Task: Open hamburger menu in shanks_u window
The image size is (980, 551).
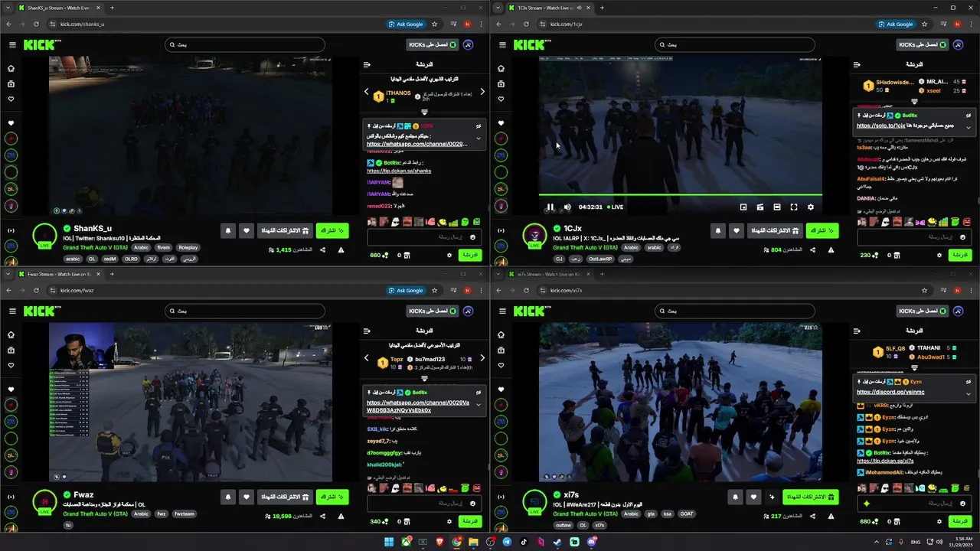Action: click(x=12, y=44)
